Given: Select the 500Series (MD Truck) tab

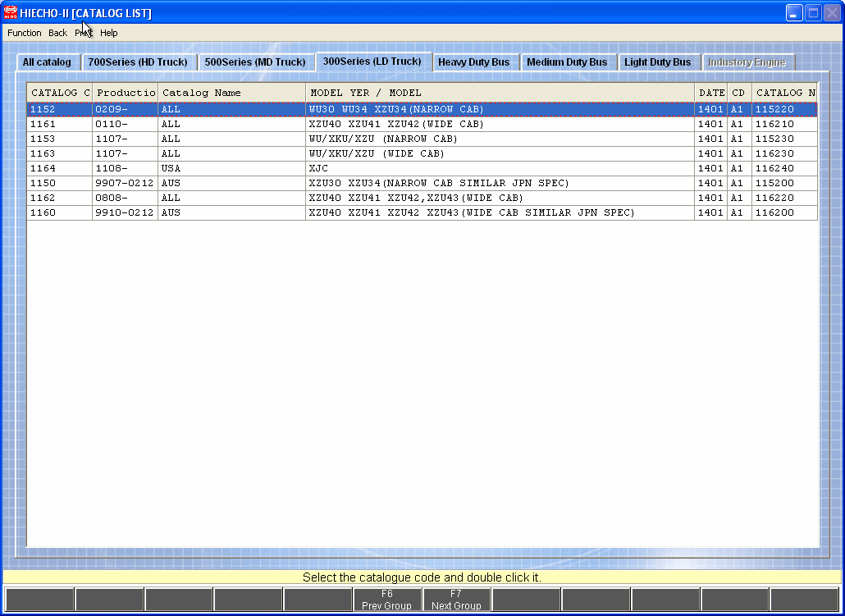Looking at the screenshot, I should click(255, 62).
